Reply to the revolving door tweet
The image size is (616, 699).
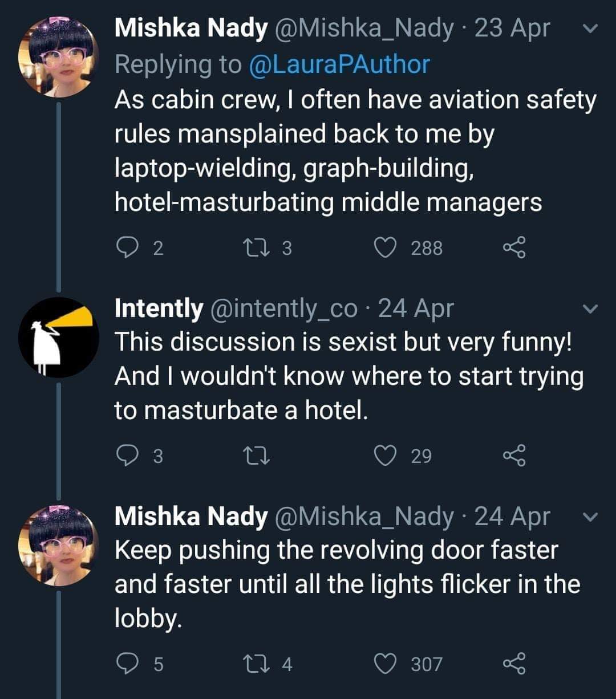125,664
